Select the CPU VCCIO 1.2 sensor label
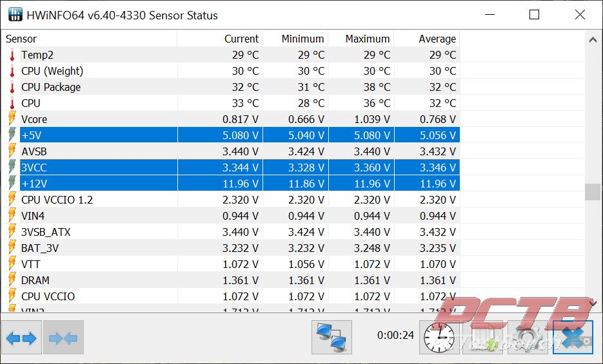Screen dimensions: 603x364 tap(57, 200)
